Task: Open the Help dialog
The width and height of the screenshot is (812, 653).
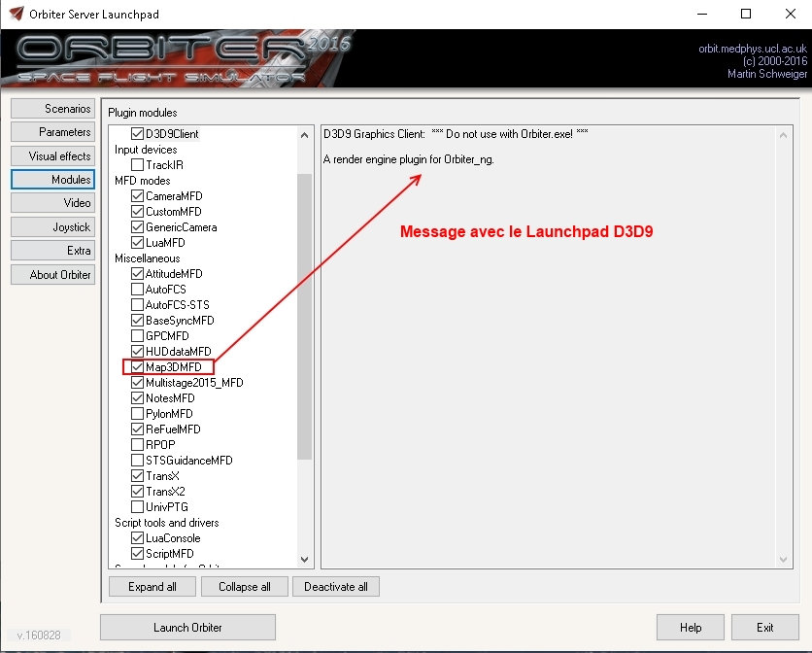Action: click(691, 628)
